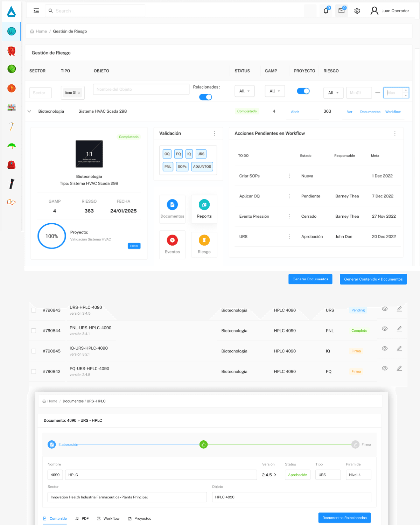The image size is (420, 525).
Task: Switch to the Workflow tab
Action: point(108,518)
